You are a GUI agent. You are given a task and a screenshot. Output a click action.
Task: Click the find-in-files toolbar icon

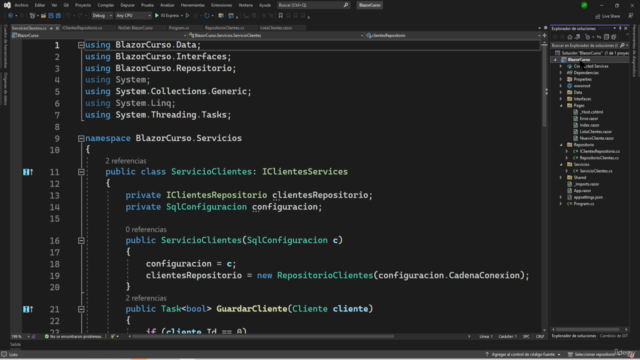click(x=220, y=16)
